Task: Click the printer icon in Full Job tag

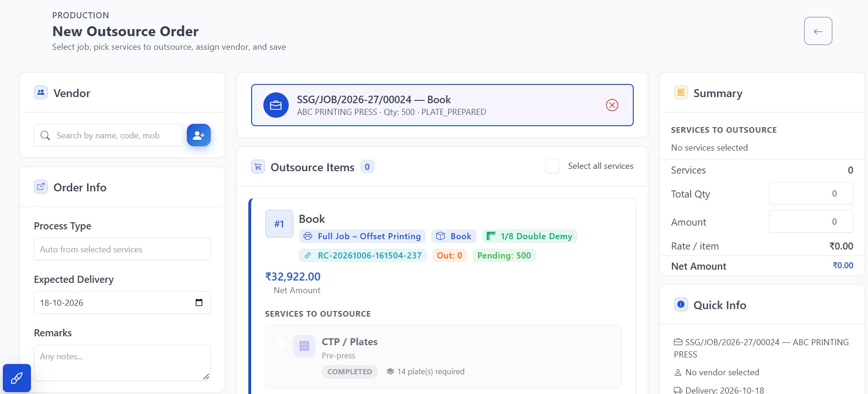Action: (308, 236)
